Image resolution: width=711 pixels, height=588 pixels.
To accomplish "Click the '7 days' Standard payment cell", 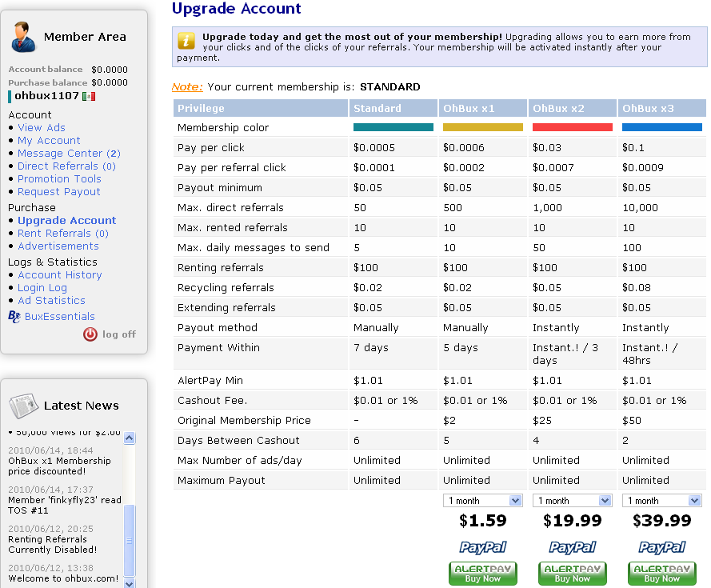I will tap(371, 347).
